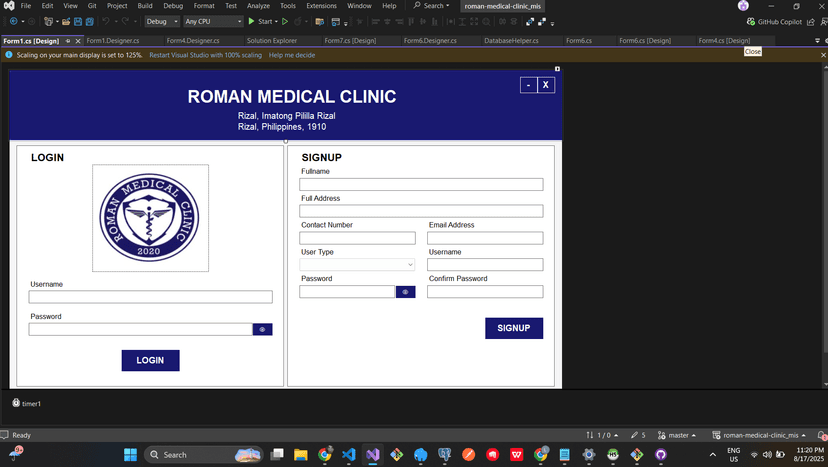Switch to the Form1.Designer.cs tab
The height and width of the screenshot is (467, 828).
[112, 41]
